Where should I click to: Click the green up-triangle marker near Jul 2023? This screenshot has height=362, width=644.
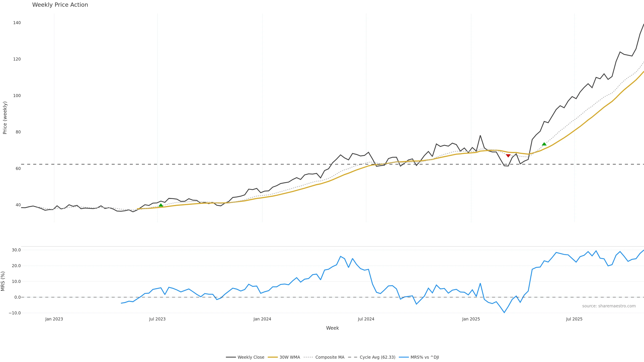pos(161,205)
